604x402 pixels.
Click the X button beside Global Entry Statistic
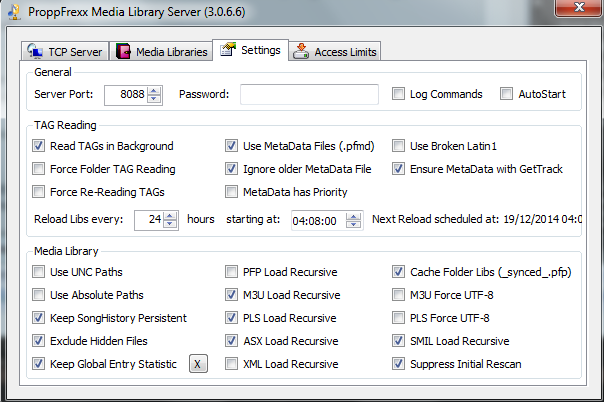tap(199, 364)
